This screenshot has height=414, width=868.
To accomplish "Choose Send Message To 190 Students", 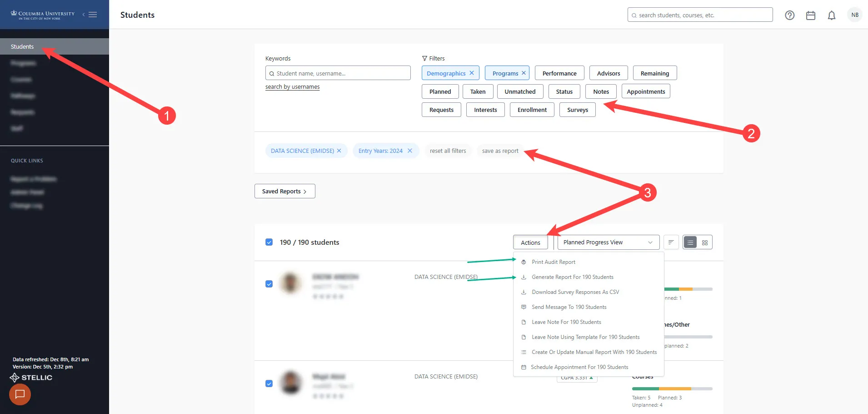I will 589,307.
